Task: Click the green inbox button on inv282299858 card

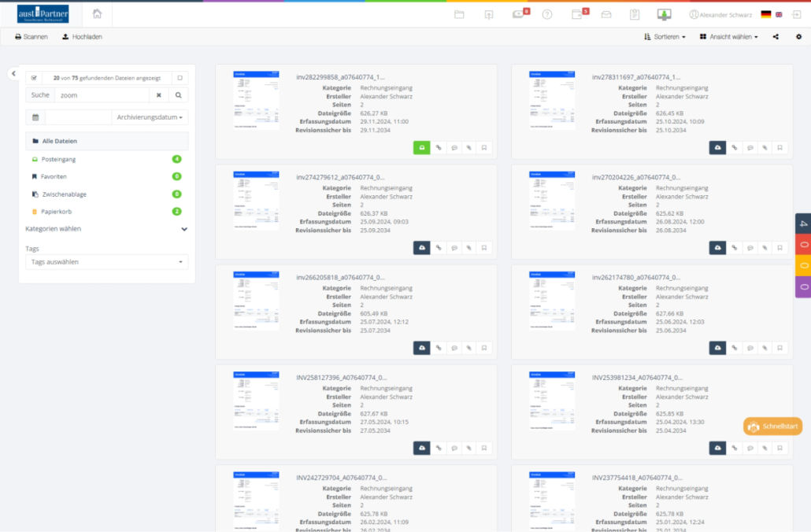Action: (421, 147)
